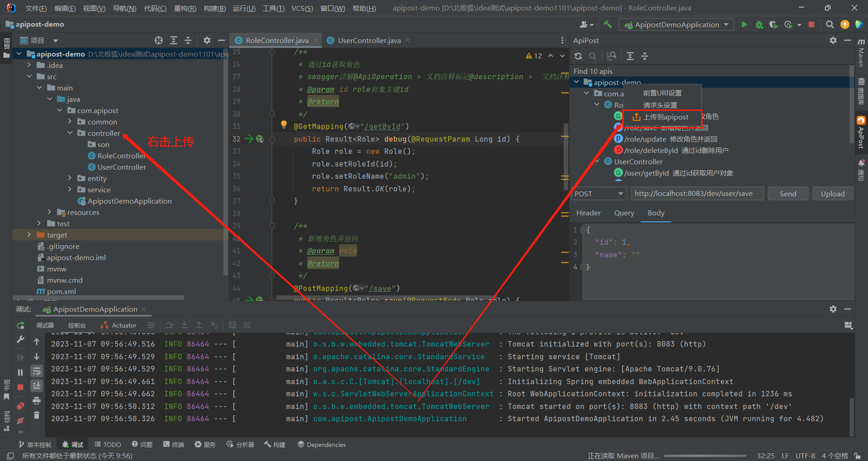Open TODO tool window
This screenshot has width=868, height=461.
pyautogui.click(x=108, y=445)
